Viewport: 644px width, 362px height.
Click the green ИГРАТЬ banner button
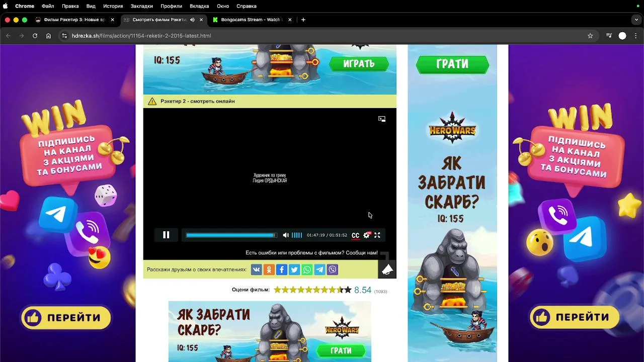tap(359, 64)
